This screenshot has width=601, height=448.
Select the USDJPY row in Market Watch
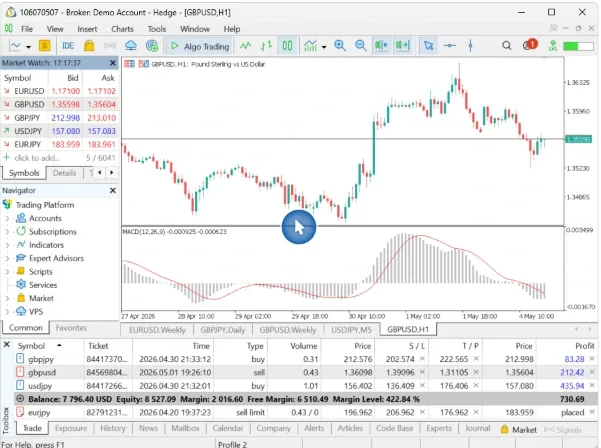pos(59,131)
